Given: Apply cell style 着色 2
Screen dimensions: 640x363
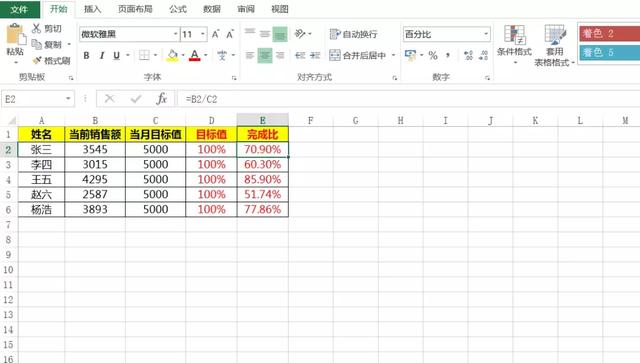Looking at the screenshot, I should click(x=609, y=33).
